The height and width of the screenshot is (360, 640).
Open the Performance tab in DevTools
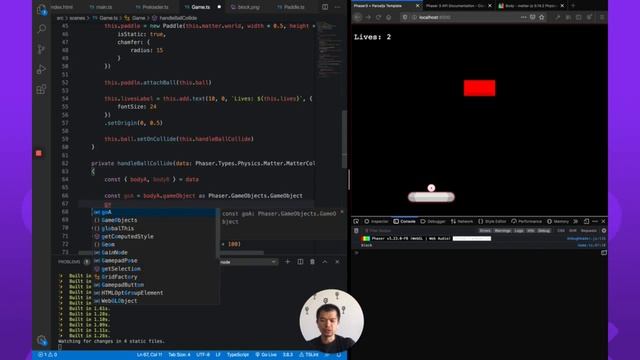527,221
